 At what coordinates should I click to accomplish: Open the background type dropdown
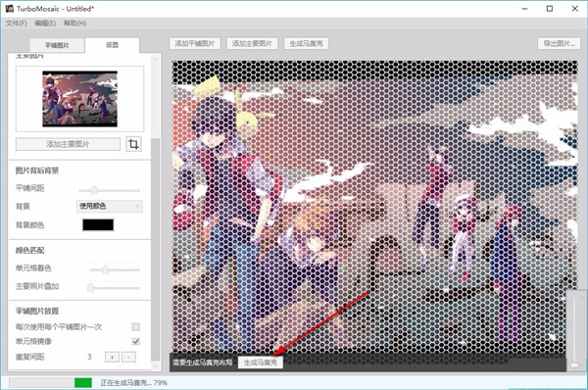click(109, 206)
